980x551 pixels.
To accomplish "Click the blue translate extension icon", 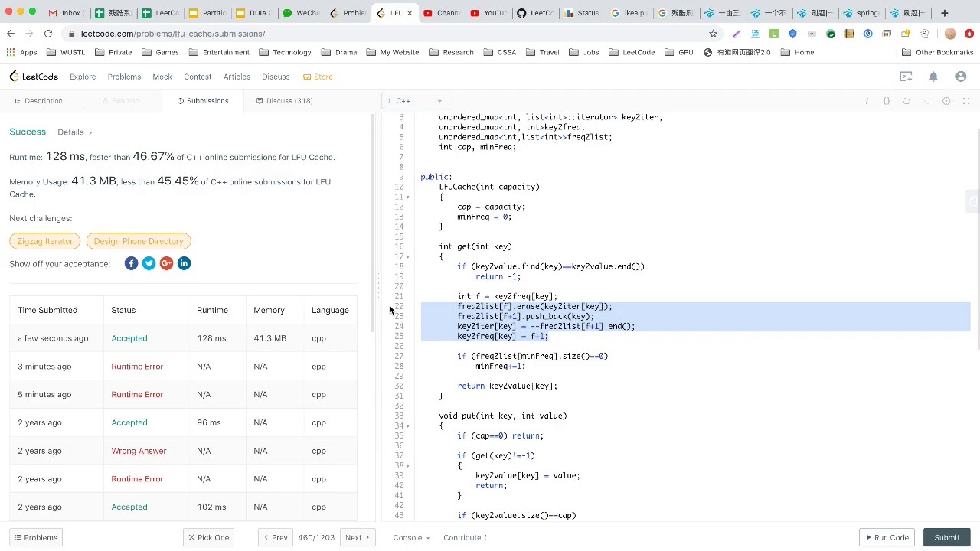I will click(x=755, y=34).
